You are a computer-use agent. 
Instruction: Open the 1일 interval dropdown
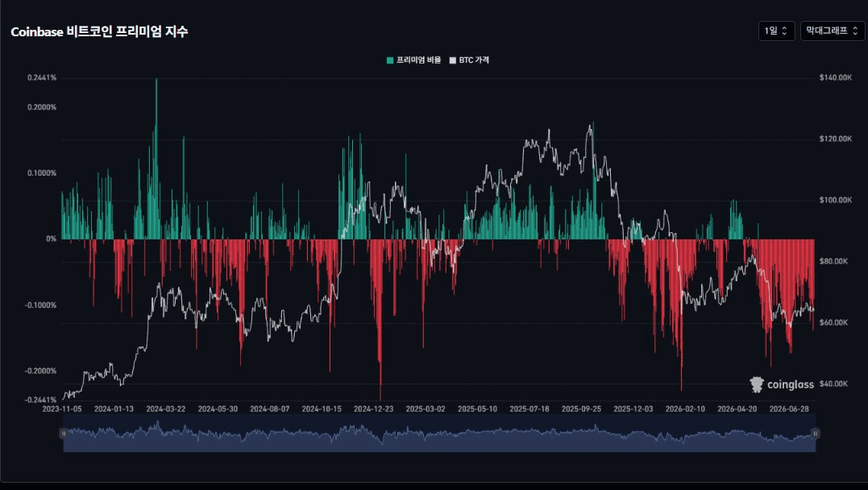tap(776, 31)
